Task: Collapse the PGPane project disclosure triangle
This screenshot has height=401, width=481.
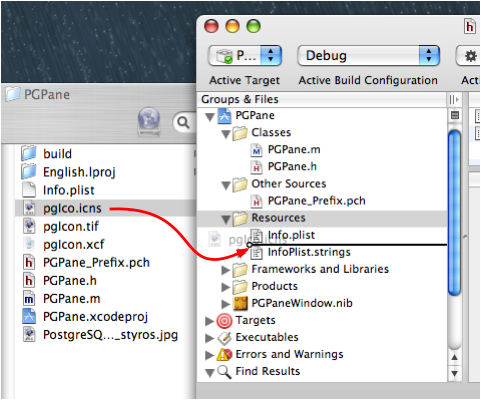Action: tap(210, 117)
